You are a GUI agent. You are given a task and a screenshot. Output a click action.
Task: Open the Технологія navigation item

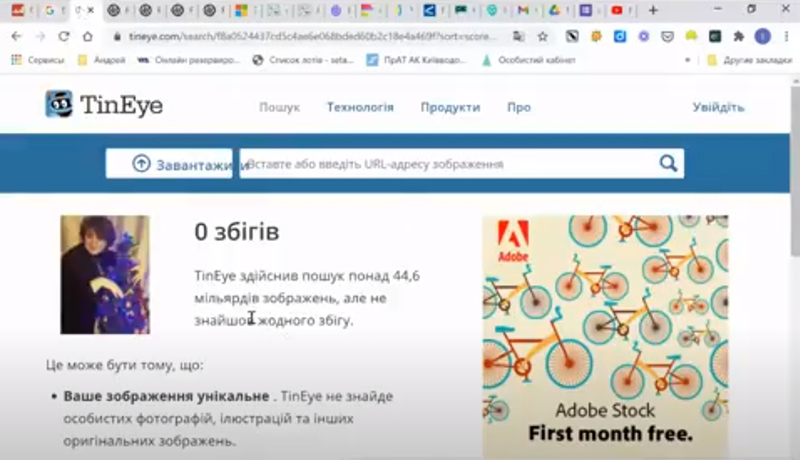(x=360, y=107)
